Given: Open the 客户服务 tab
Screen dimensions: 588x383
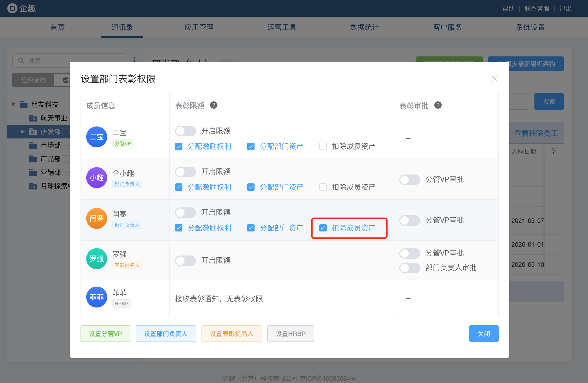Looking at the screenshot, I should (447, 27).
